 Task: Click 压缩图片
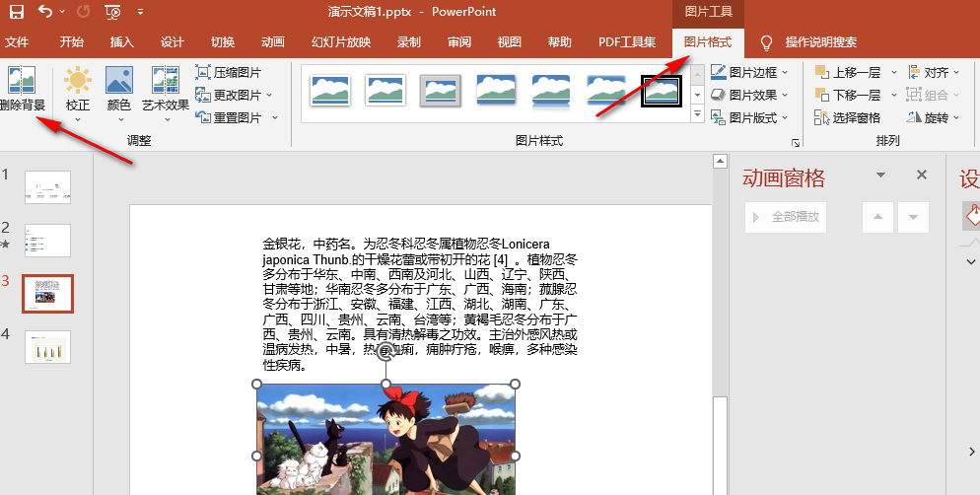point(229,73)
